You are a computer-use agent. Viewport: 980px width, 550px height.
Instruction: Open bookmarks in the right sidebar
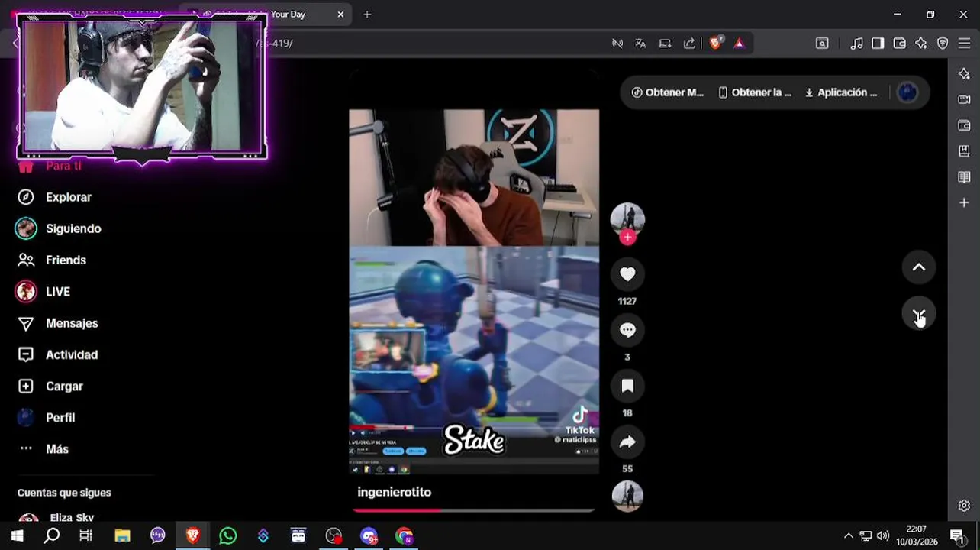(x=964, y=151)
